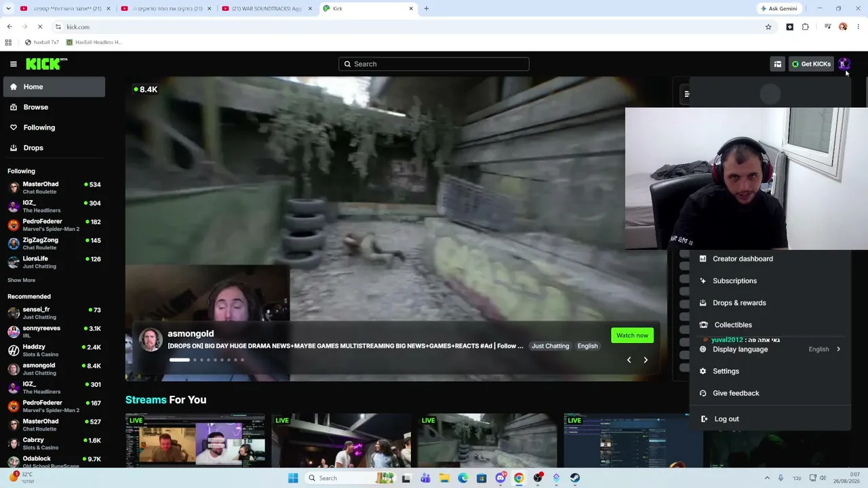
Task: Open sonnyreeves in Recommended list
Action: [54, 331]
